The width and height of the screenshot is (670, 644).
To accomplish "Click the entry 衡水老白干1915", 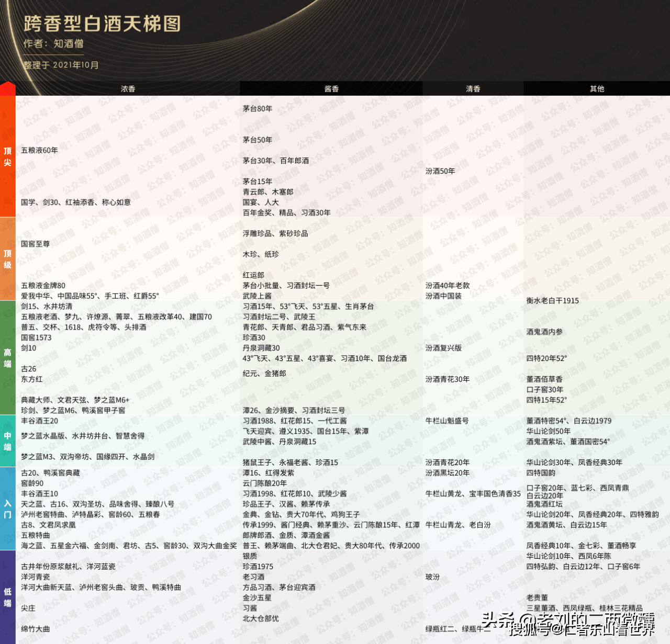I will pyautogui.click(x=553, y=301).
